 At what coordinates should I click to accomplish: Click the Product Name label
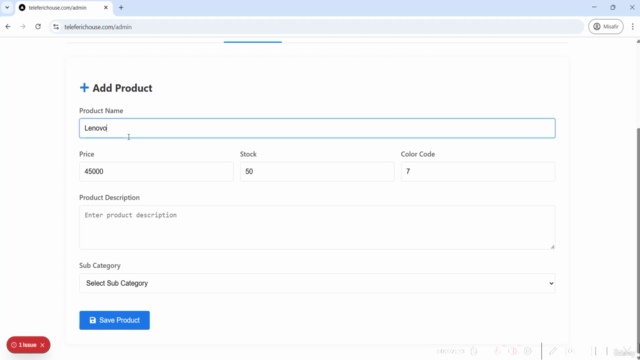tap(101, 111)
